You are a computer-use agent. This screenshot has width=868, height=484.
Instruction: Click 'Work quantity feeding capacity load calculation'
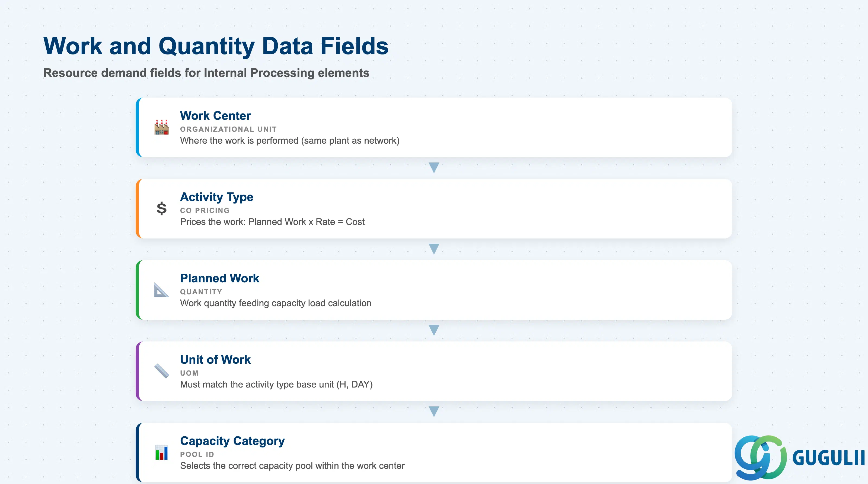[x=276, y=303]
